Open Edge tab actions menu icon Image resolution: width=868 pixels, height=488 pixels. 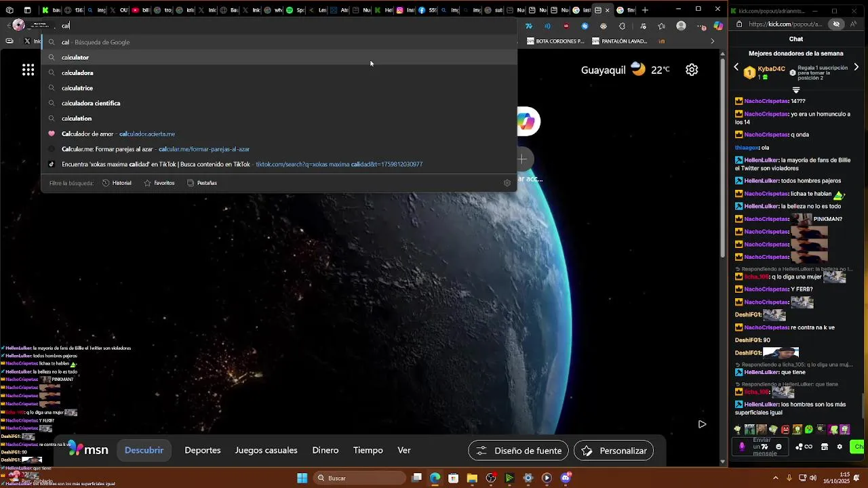coord(27,10)
